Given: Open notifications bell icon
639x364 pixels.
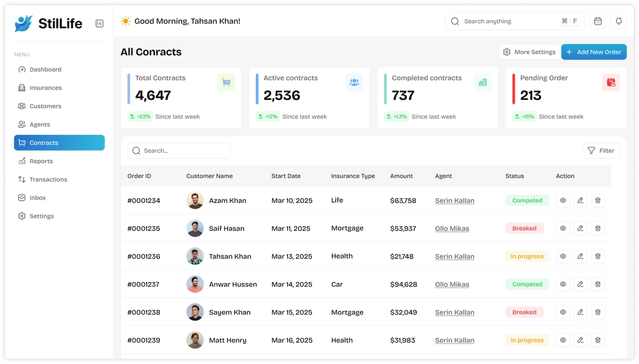Looking at the screenshot, I should pyautogui.click(x=619, y=21).
